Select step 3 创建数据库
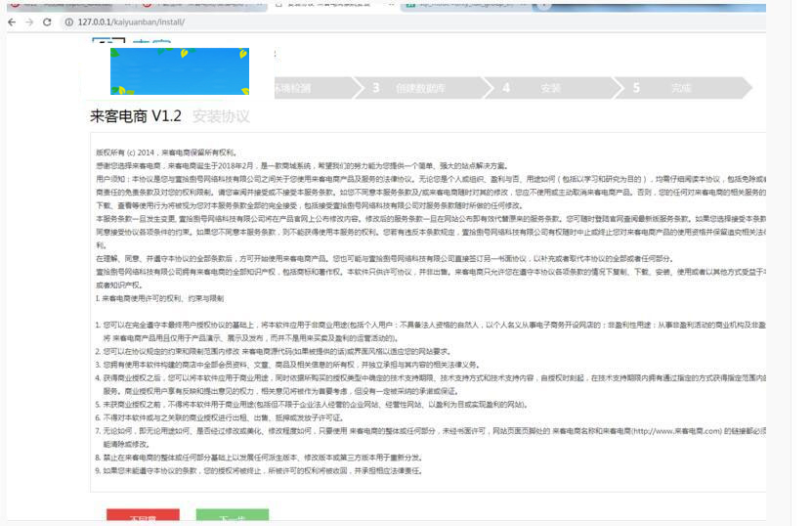The height and width of the screenshot is (526, 812). 420,88
